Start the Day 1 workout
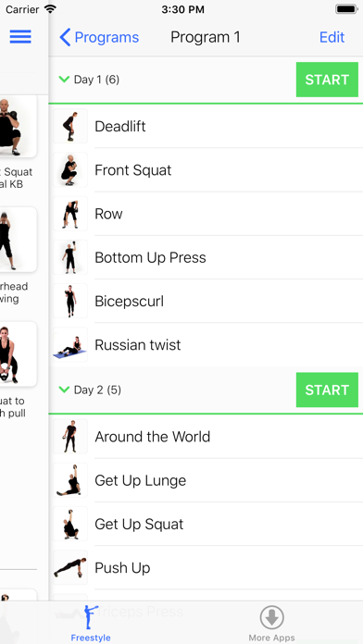Image resolution: width=363 pixels, height=644 pixels. click(327, 80)
